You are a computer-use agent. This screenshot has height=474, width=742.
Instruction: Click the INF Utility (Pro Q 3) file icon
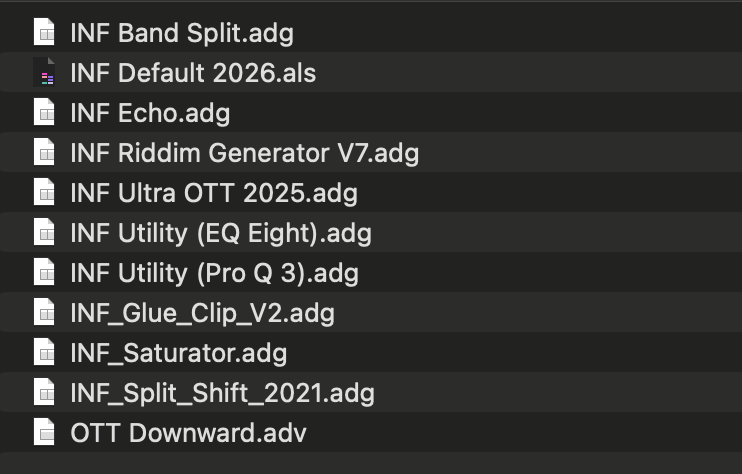(x=44, y=273)
